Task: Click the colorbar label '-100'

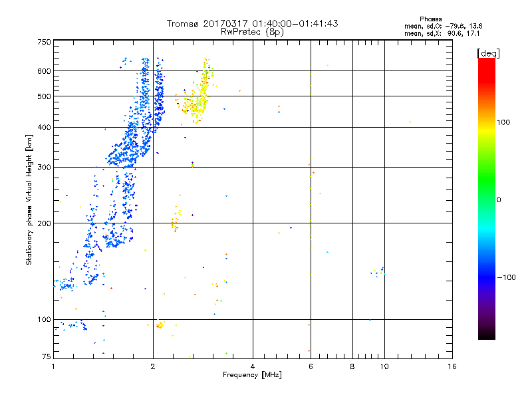Action: tap(506, 277)
